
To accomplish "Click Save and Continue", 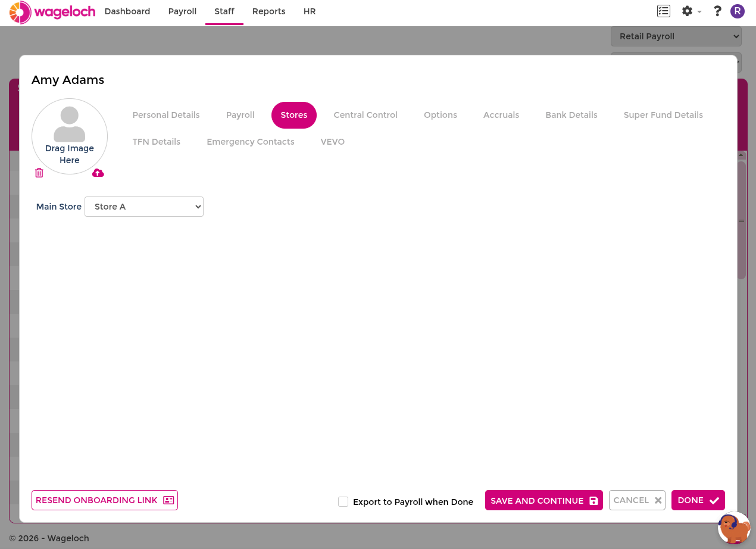I will (x=544, y=501).
